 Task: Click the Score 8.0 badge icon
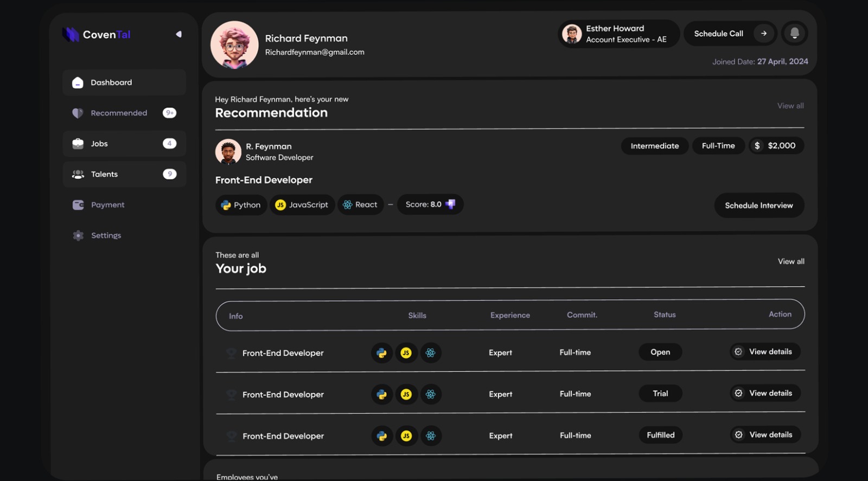(450, 204)
